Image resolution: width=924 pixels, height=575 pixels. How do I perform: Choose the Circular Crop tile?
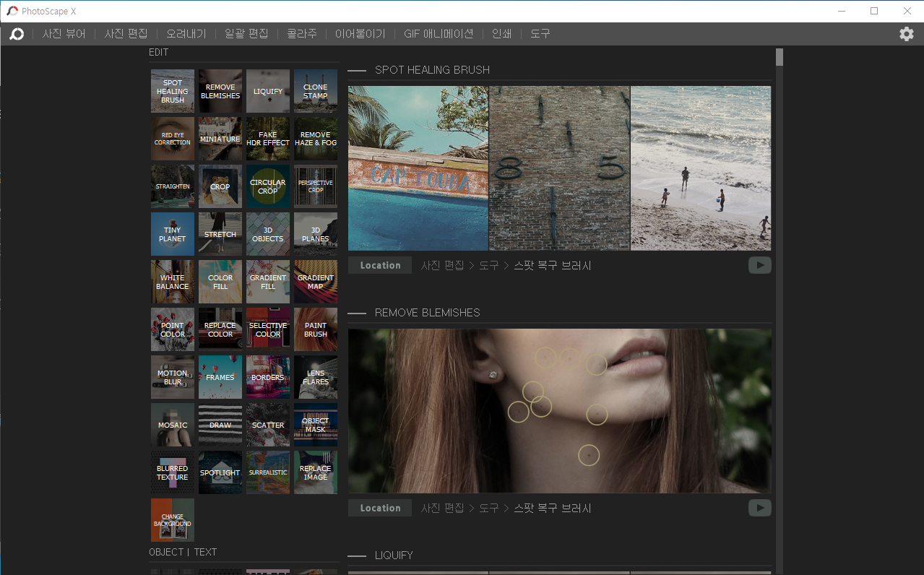coord(268,186)
